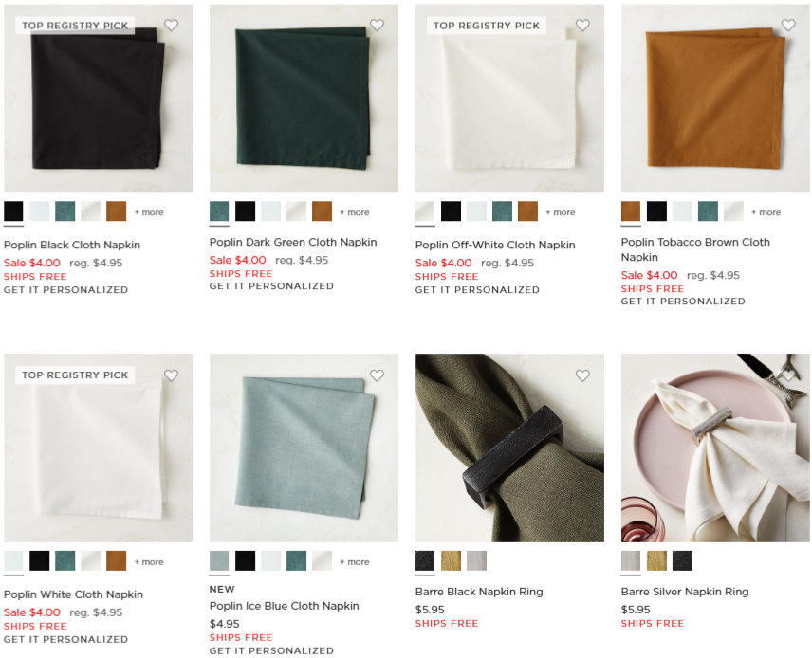Show additional colors for the Tobacco Brown napkin
Viewport: 812px width, 658px height.
766,211
